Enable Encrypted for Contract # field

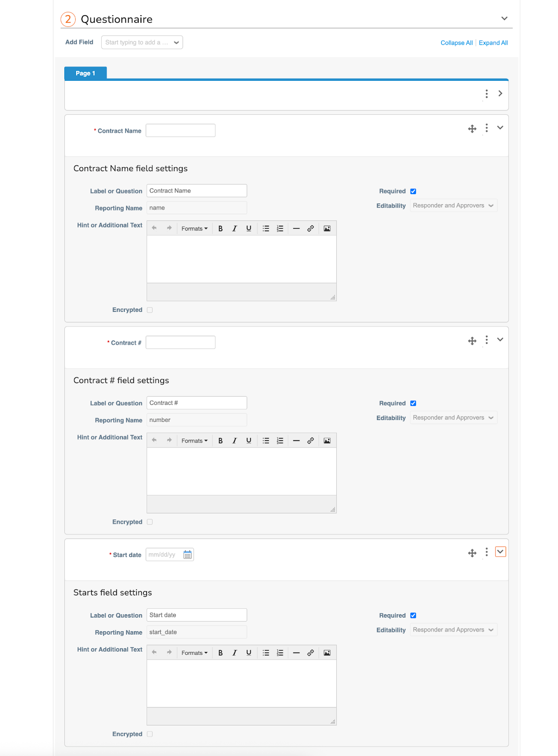[x=150, y=522]
